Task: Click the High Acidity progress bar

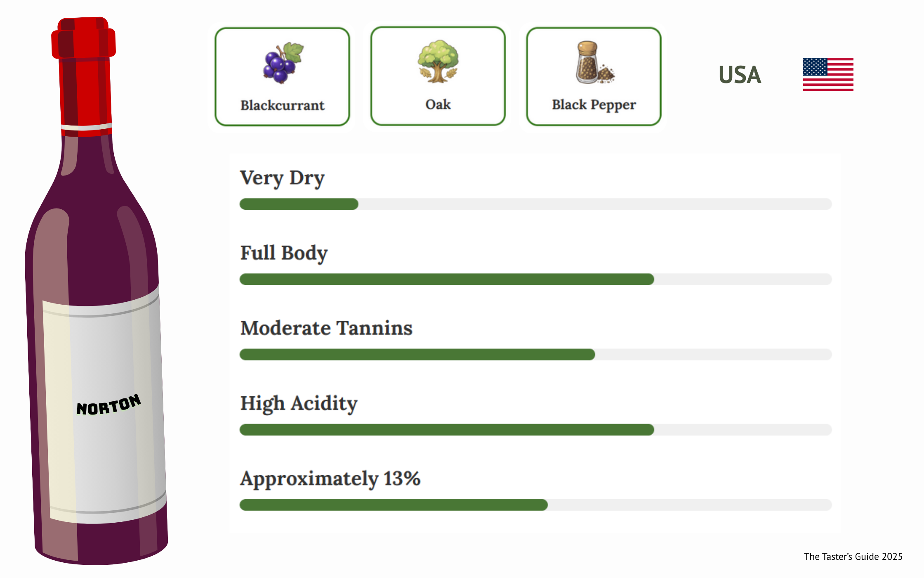Action: (535, 429)
